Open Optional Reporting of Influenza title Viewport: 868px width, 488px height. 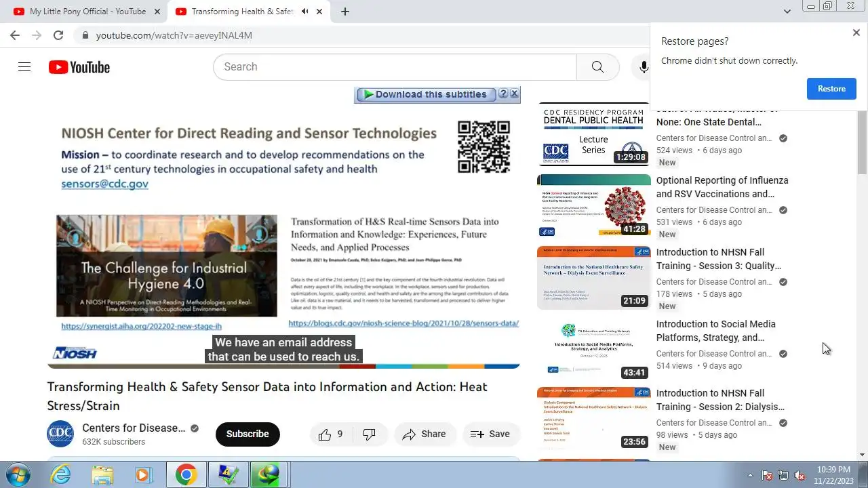click(x=722, y=187)
